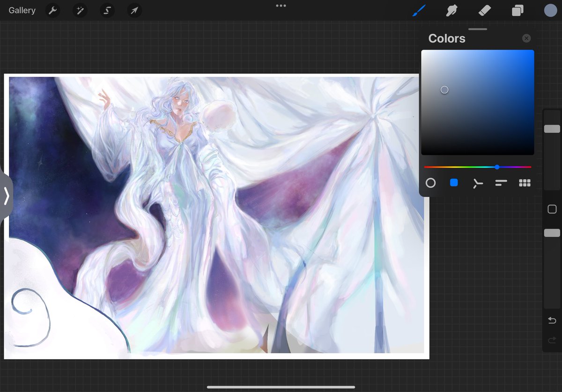Image resolution: width=562 pixels, height=392 pixels.
Task: Activate the Transform arrow tool
Action: [134, 10]
